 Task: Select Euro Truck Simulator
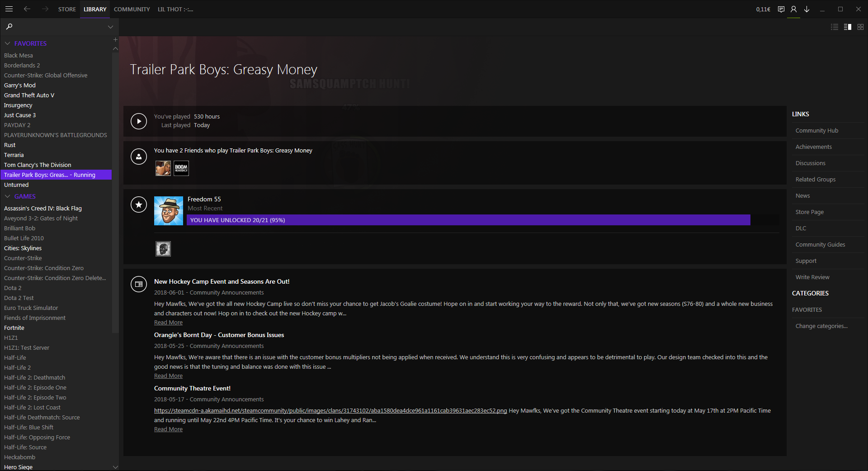pos(56,308)
